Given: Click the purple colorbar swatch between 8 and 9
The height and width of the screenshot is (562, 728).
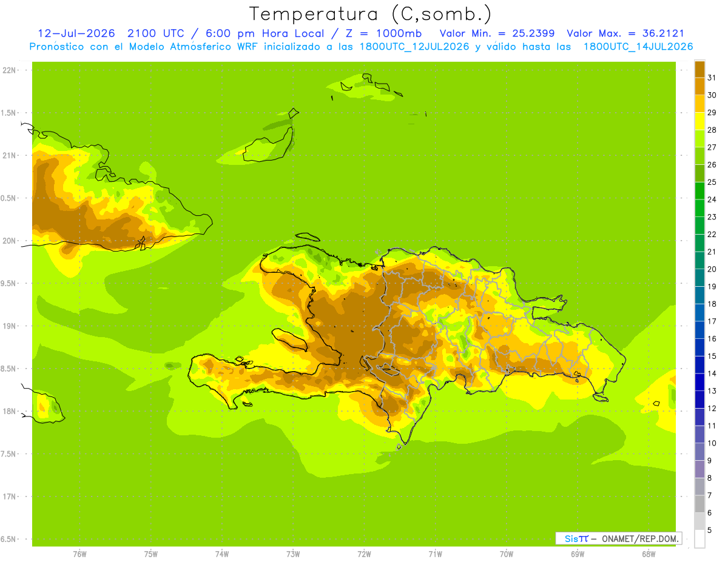Looking at the screenshot, I should (699, 469).
